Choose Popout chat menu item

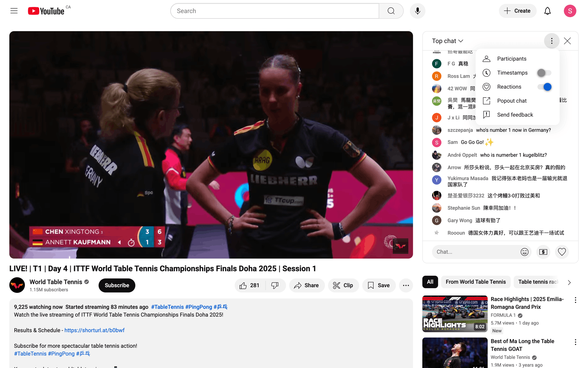point(518,101)
